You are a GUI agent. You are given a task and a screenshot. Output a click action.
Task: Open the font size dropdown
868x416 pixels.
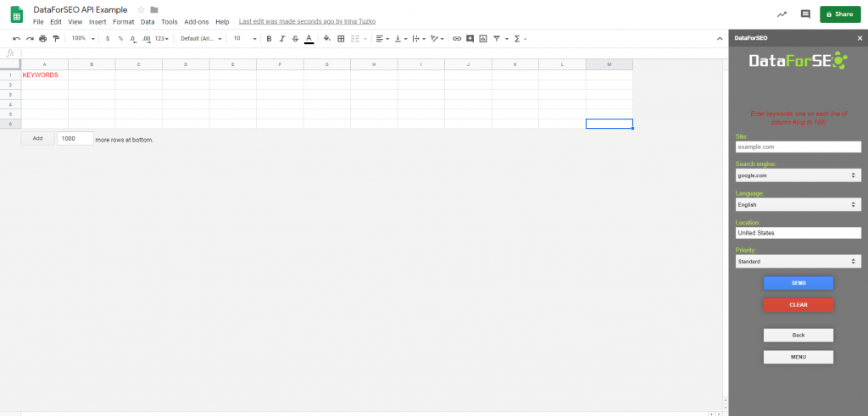[x=245, y=39]
